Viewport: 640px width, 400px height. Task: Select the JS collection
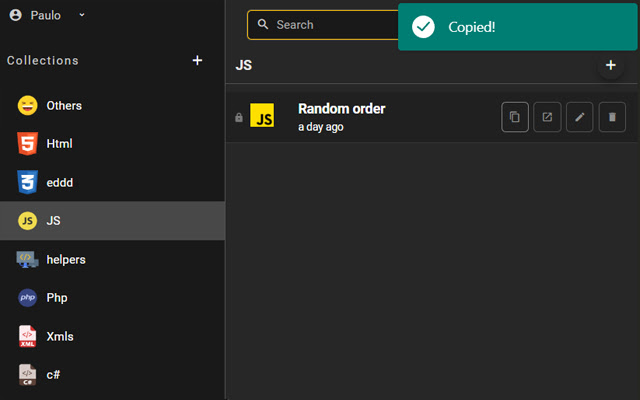click(54, 221)
